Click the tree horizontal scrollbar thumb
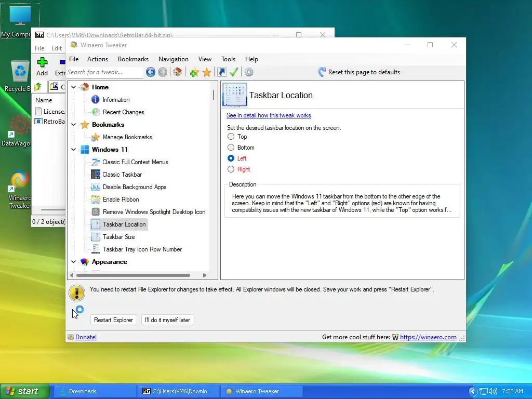The image size is (532, 399). [133, 275]
